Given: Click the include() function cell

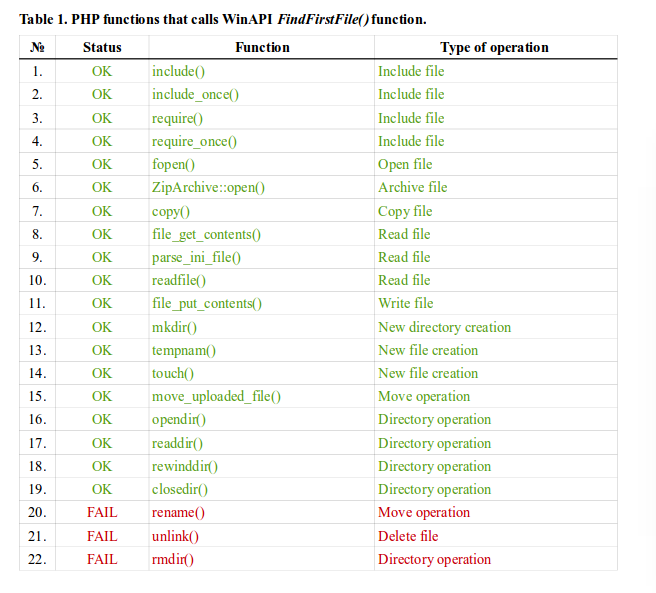Looking at the screenshot, I should (x=177, y=71).
